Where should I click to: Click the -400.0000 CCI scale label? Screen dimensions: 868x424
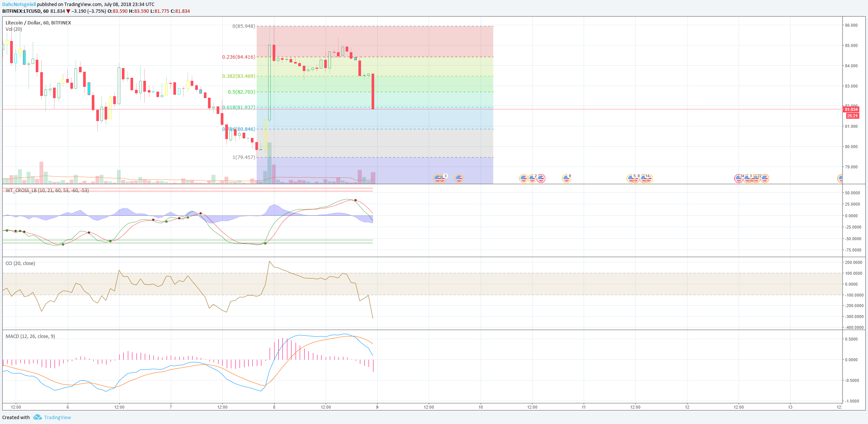tap(854, 327)
